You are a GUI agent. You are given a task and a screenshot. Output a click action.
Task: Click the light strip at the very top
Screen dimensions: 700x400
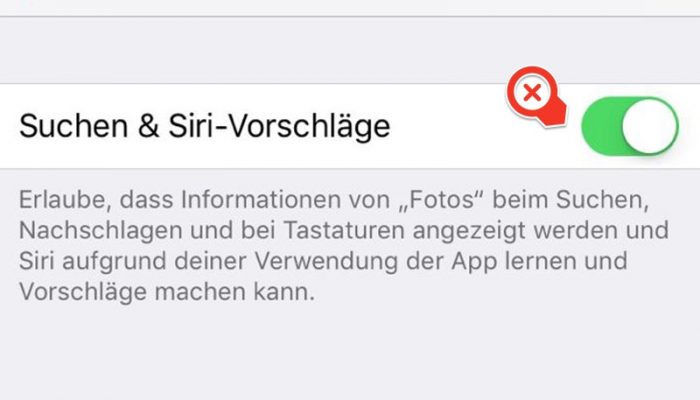pos(350,8)
